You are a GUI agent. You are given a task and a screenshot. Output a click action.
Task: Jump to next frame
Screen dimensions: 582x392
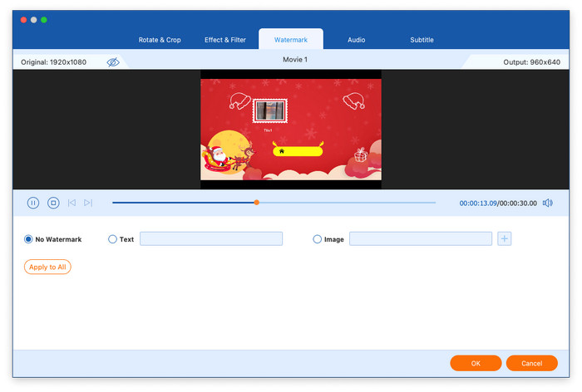click(88, 203)
